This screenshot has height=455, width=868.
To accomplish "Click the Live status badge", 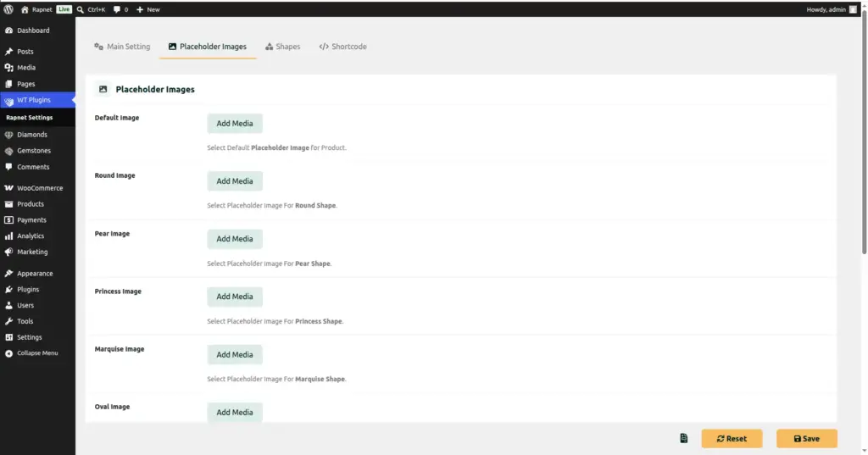I will click(x=64, y=9).
